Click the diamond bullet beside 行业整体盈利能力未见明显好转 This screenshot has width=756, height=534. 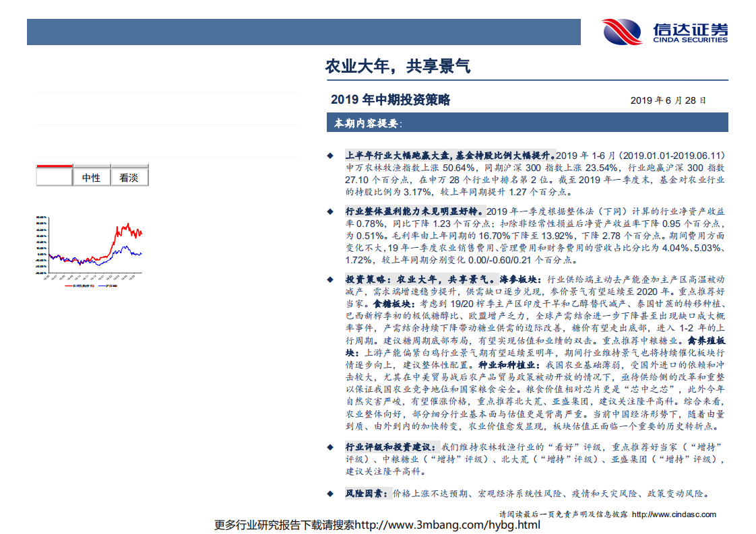pyautogui.click(x=329, y=211)
